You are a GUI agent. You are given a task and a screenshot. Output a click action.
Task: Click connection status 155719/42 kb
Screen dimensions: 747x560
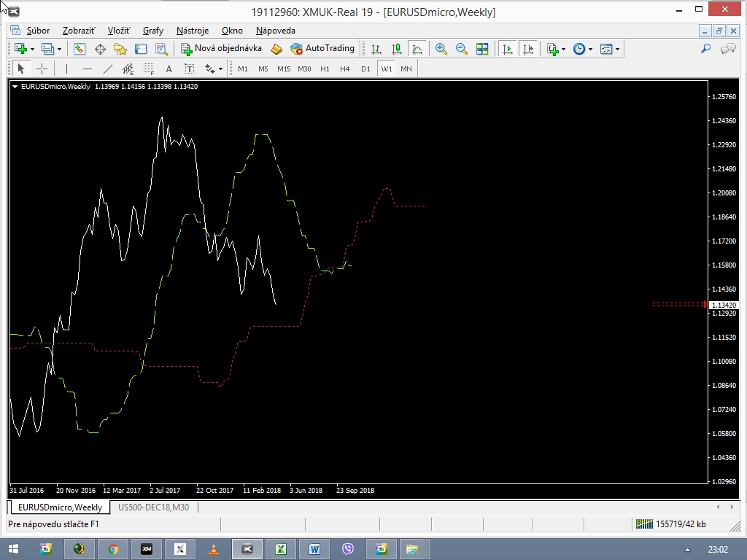(671, 524)
